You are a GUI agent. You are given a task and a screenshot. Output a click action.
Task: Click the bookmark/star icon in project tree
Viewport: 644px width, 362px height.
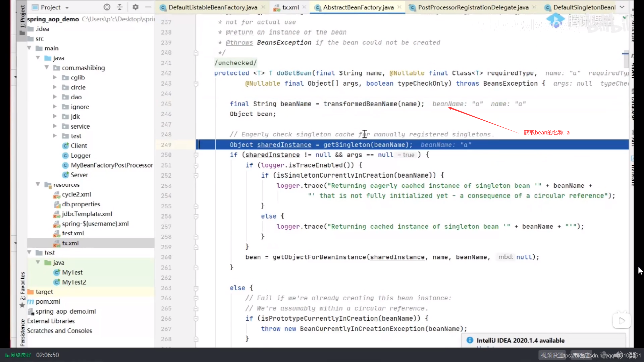pos(23,306)
